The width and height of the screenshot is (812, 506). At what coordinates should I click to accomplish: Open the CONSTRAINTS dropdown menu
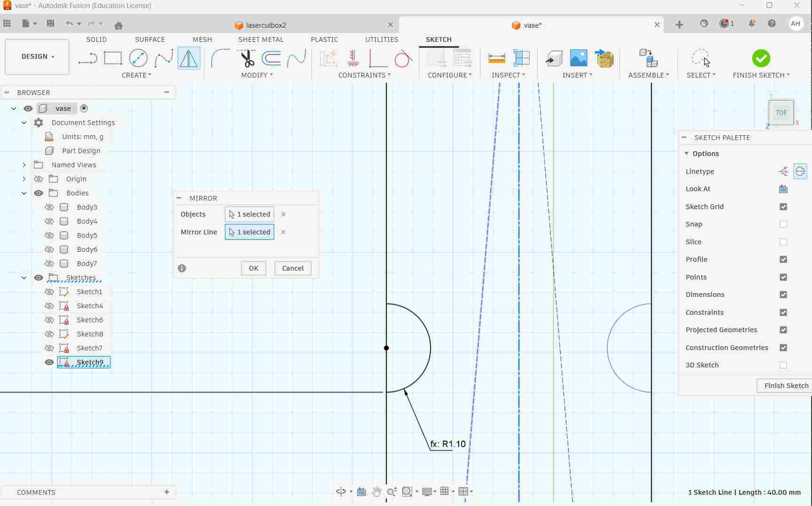click(x=364, y=75)
